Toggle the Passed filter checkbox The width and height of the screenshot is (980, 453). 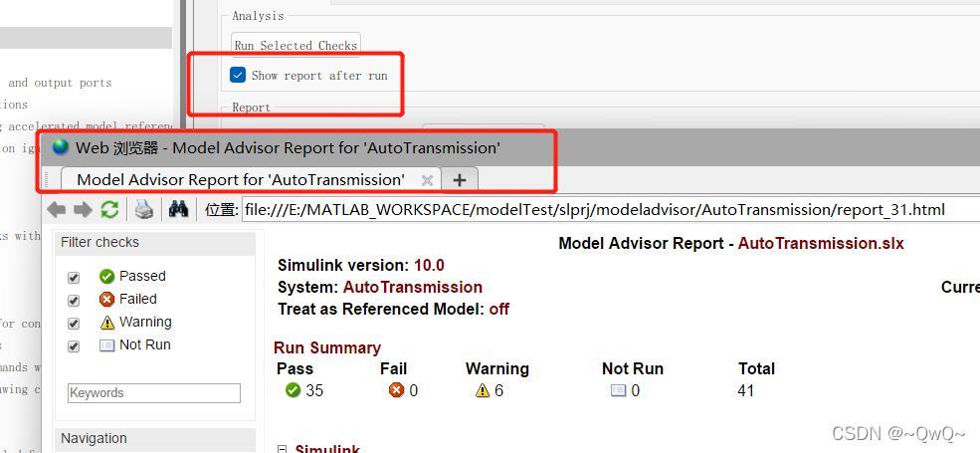[74, 277]
